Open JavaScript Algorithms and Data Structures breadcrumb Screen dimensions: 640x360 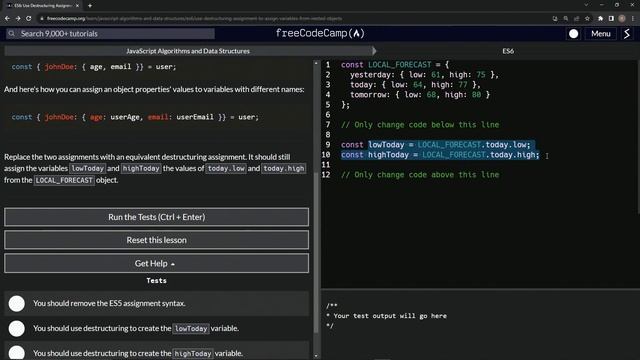pos(188,51)
